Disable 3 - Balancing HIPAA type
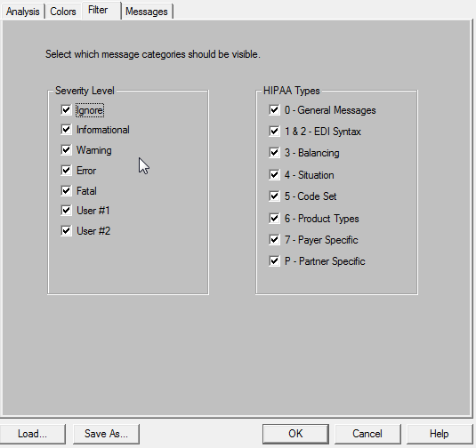The width and height of the screenshot is (476, 448). tap(274, 153)
